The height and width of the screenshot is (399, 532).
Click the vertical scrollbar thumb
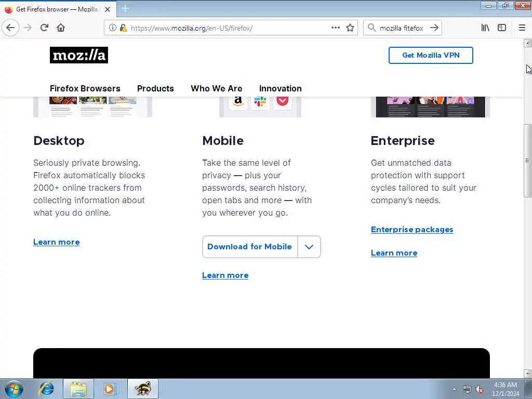pyautogui.click(x=527, y=161)
